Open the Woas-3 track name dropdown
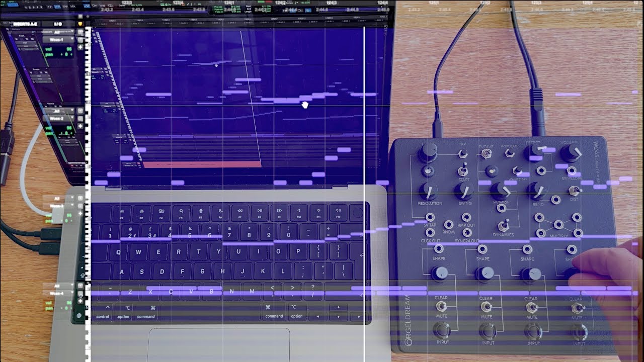The image size is (644, 362). point(59,206)
